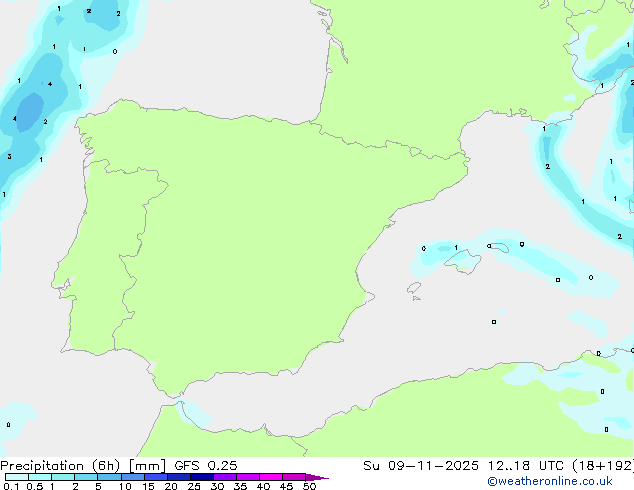The height and width of the screenshot is (490, 634).
Task: Select the 35–40 mm violet legend swatch
Action: pyautogui.click(x=247, y=477)
